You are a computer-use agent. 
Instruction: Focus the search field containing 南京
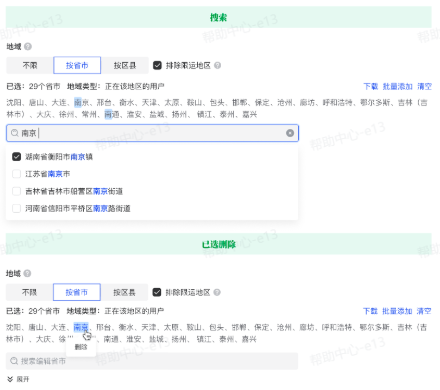152,133
